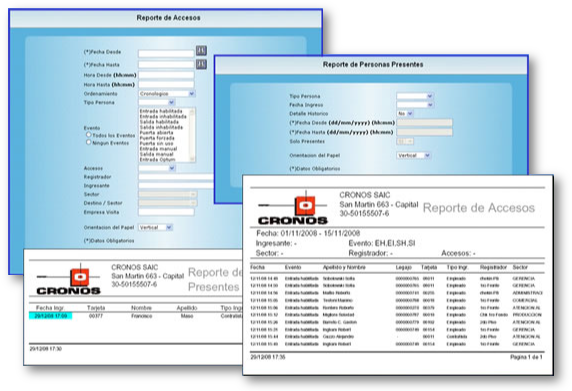Screen dimensions: 572x391
Task: Click the Hora Desde input field
Action: point(166,75)
